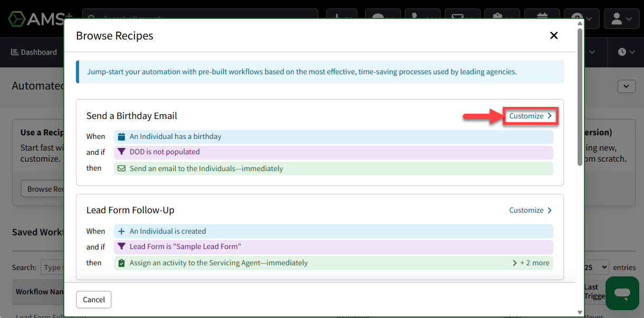The image size is (644, 318).
Task: Click the envelope icon on send email action
Action: pyautogui.click(x=122, y=168)
